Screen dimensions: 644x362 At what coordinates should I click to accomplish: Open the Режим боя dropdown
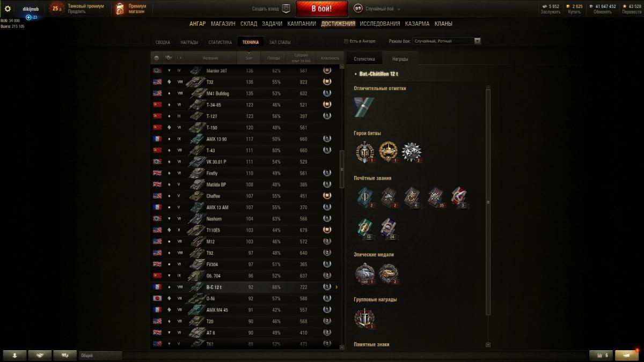(447, 41)
